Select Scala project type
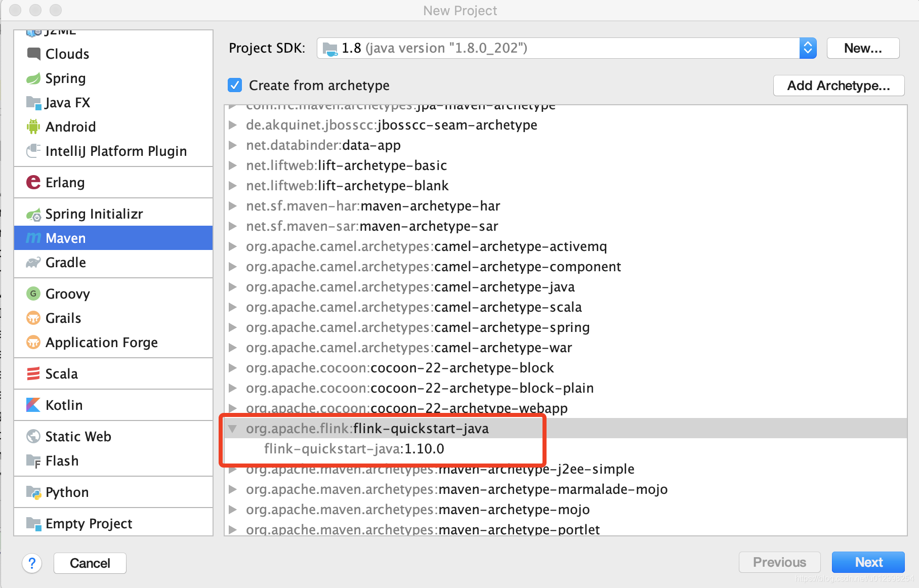Viewport: 919px width, 588px height. pyautogui.click(x=113, y=373)
